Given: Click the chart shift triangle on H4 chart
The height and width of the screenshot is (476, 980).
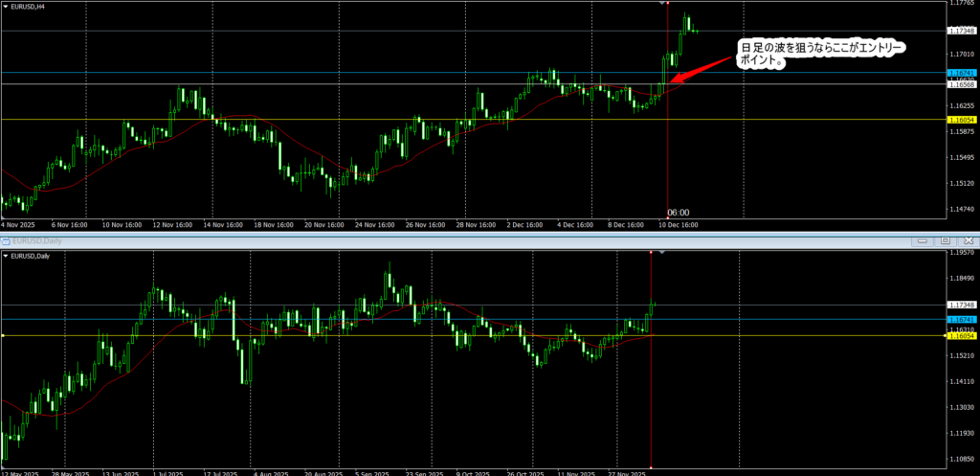Looking at the screenshot, I should point(662,4).
